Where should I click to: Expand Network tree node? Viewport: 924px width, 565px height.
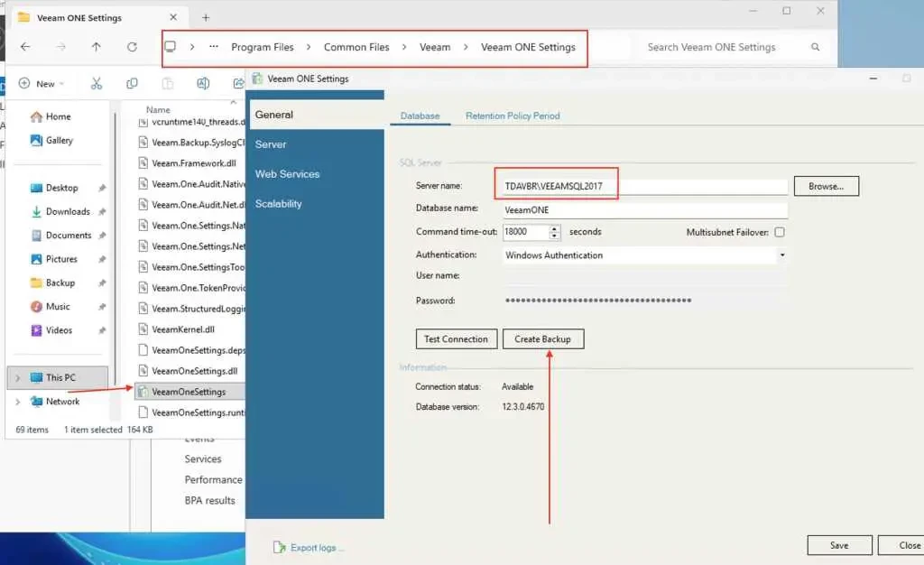[x=18, y=402]
